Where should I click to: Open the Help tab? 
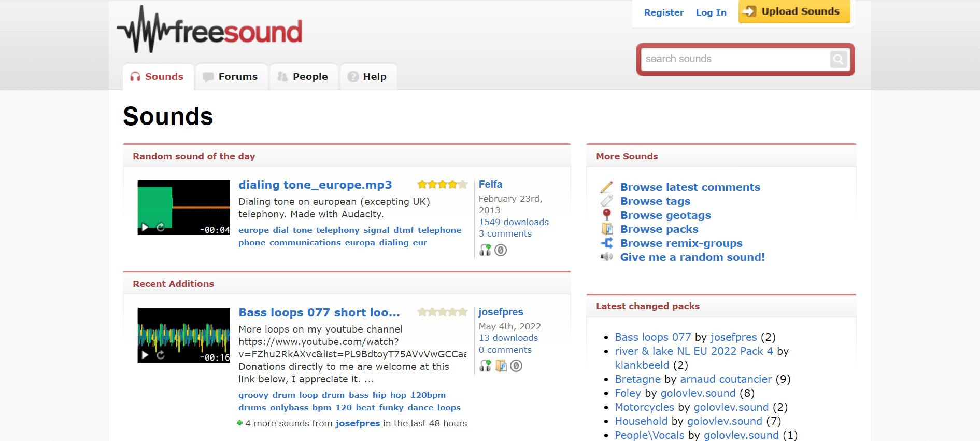[368, 77]
